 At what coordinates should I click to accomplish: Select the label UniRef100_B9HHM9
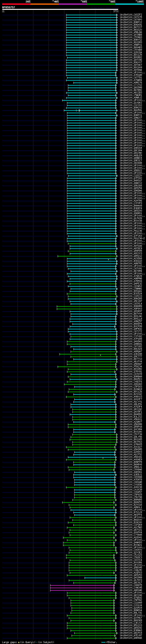(x=131, y=306)
